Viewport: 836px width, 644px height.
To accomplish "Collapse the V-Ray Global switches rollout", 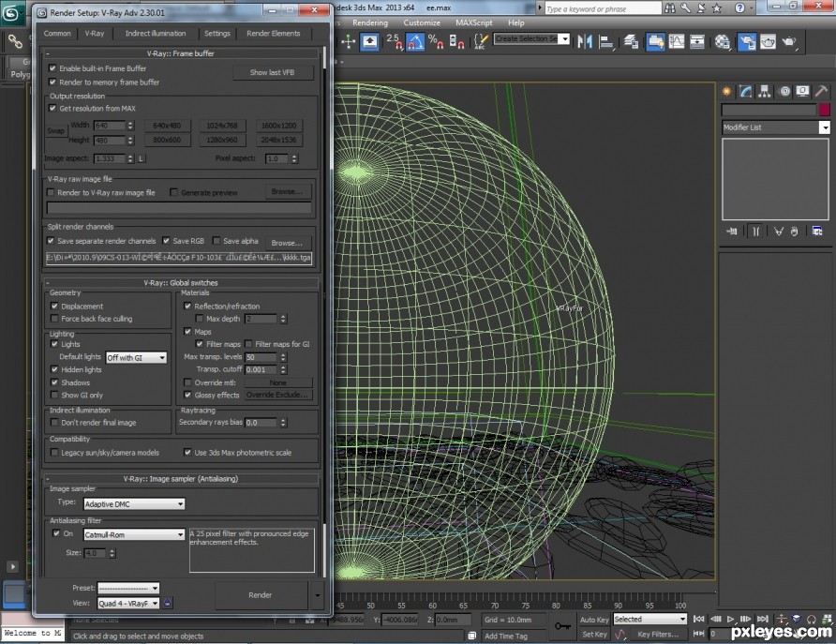I will pyautogui.click(x=180, y=282).
